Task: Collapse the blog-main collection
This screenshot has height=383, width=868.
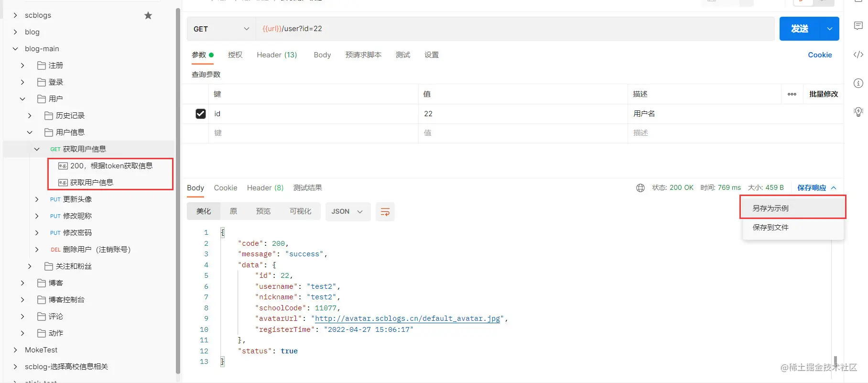Action: (x=15, y=49)
